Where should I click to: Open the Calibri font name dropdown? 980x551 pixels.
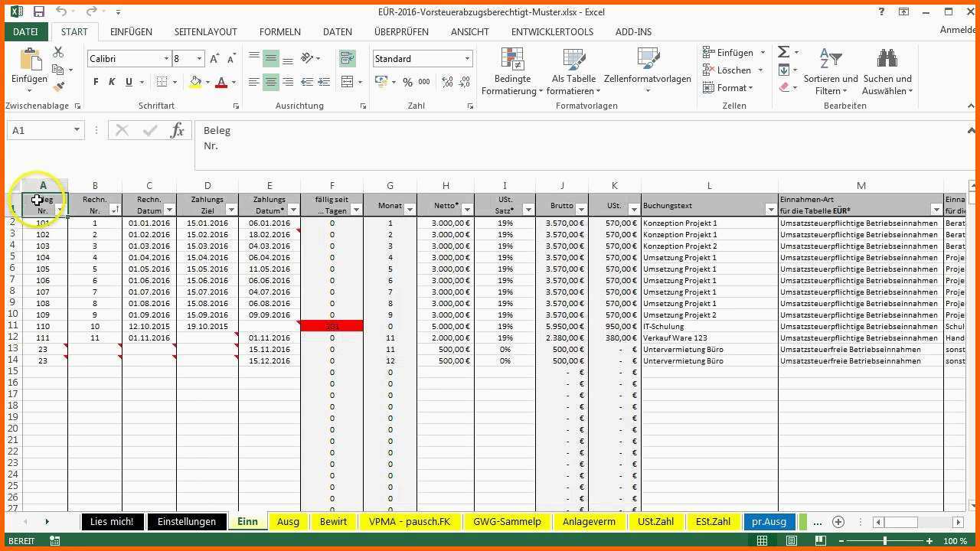166,59
